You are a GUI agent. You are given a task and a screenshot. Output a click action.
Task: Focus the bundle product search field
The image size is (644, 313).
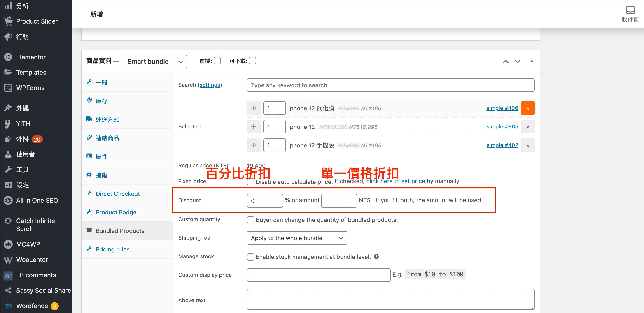click(x=391, y=85)
